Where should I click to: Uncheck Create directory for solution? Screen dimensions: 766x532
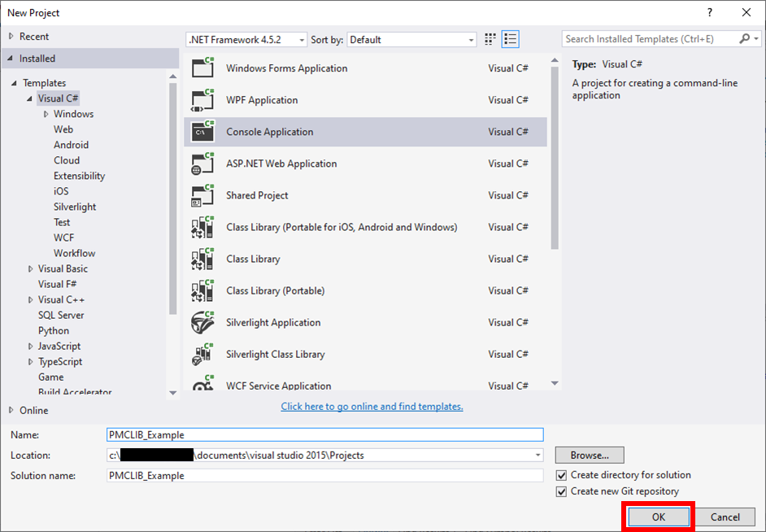pos(560,474)
